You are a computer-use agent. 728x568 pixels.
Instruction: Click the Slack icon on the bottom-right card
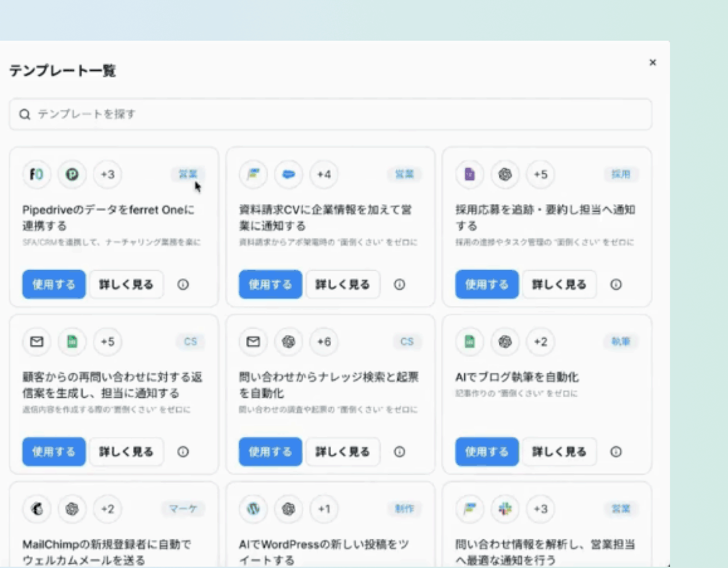505,509
